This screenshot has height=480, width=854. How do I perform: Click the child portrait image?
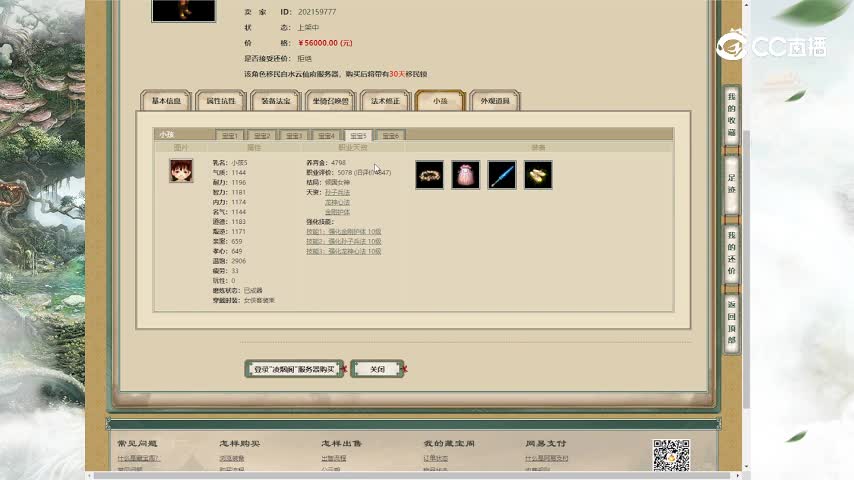pos(181,171)
